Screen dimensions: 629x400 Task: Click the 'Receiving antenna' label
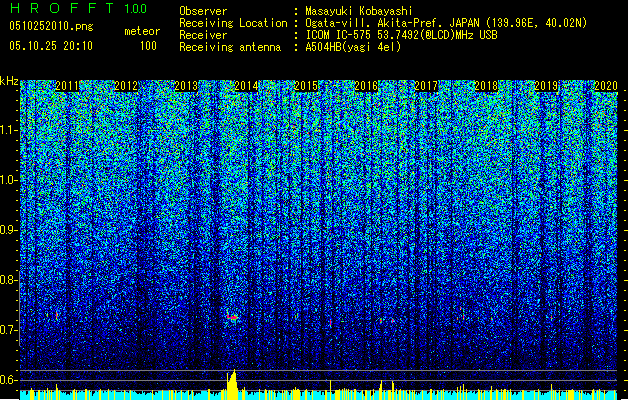pyautogui.click(x=230, y=47)
